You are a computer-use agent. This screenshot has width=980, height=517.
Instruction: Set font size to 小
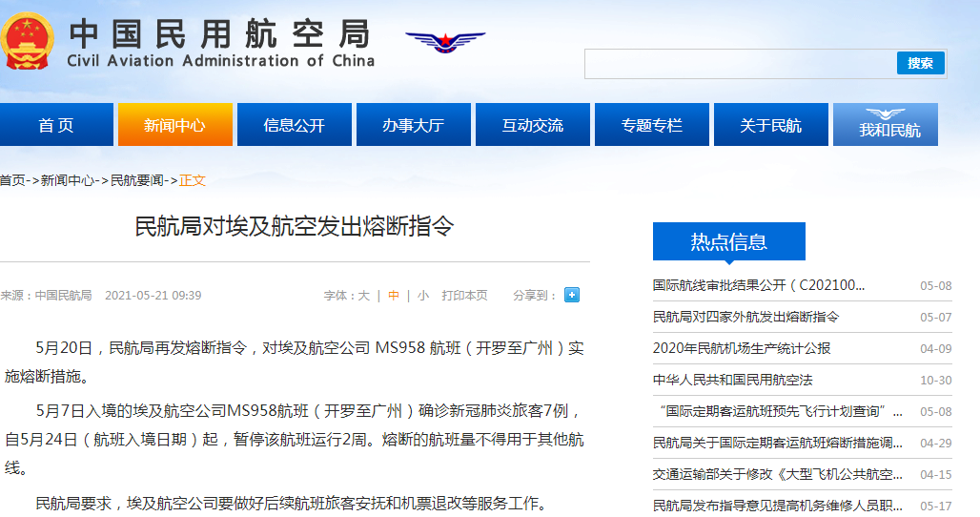[422, 296]
